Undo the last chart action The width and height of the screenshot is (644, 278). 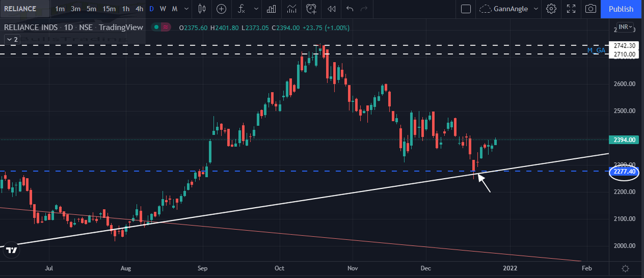click(x=350, y=9)
